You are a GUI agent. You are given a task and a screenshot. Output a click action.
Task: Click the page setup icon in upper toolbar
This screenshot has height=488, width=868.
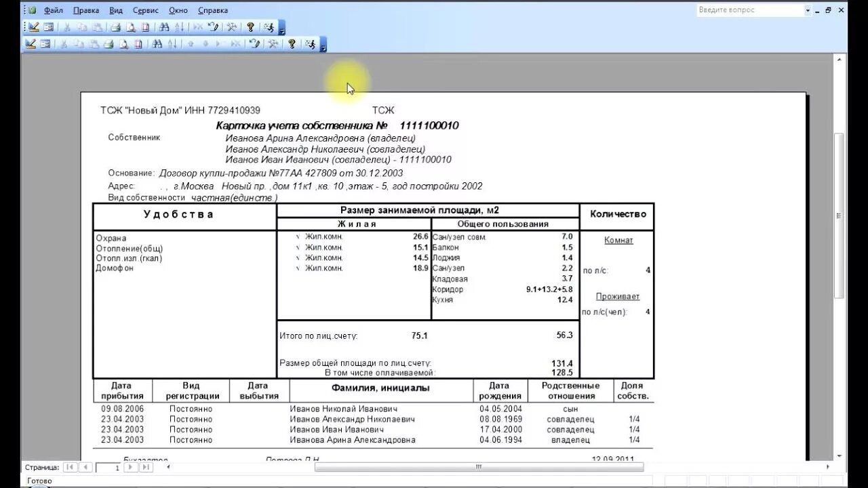coord(145,27)
